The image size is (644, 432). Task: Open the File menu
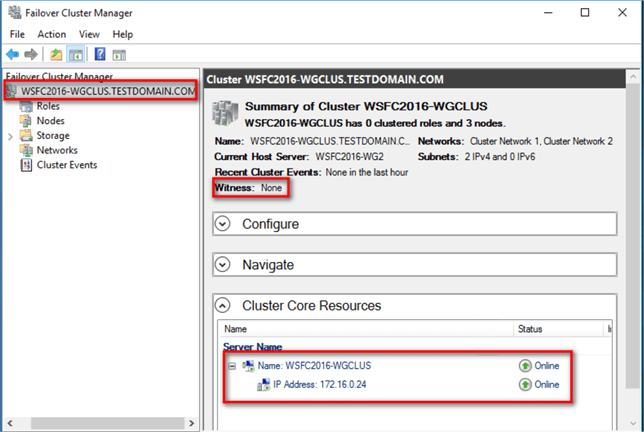pos(17,34)
